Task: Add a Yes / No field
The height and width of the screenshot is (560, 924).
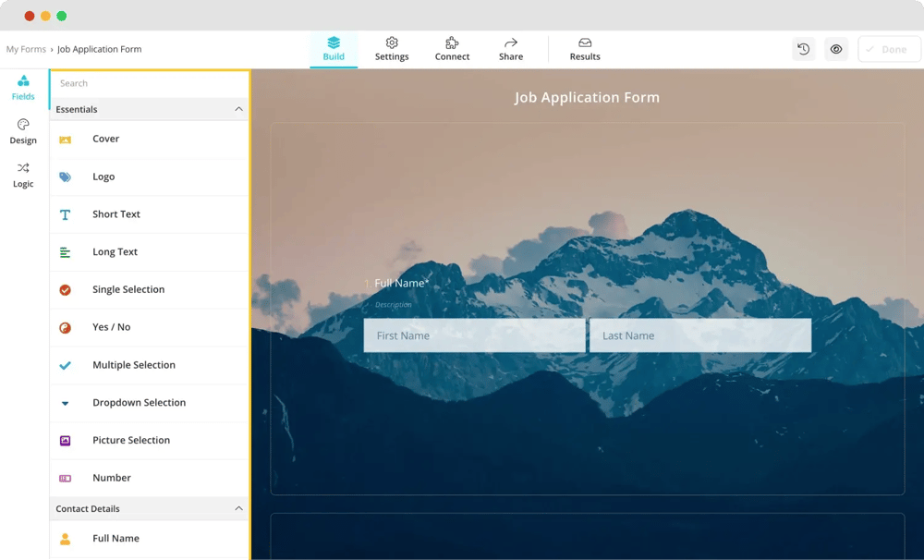Action: 111,328
